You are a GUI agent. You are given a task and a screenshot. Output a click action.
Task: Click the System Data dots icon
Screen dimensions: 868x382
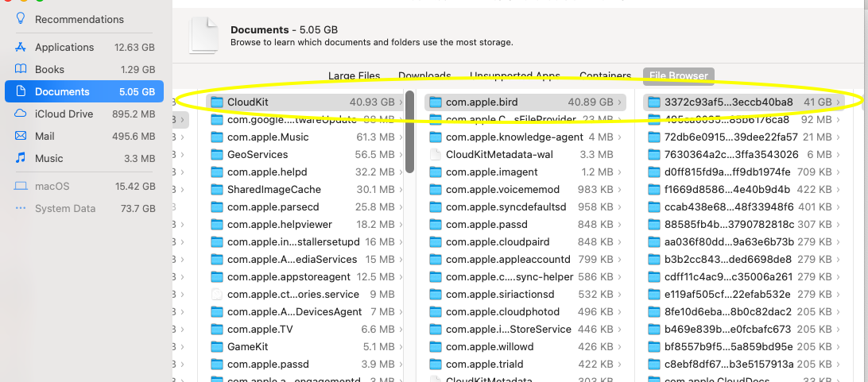(21, 208)
